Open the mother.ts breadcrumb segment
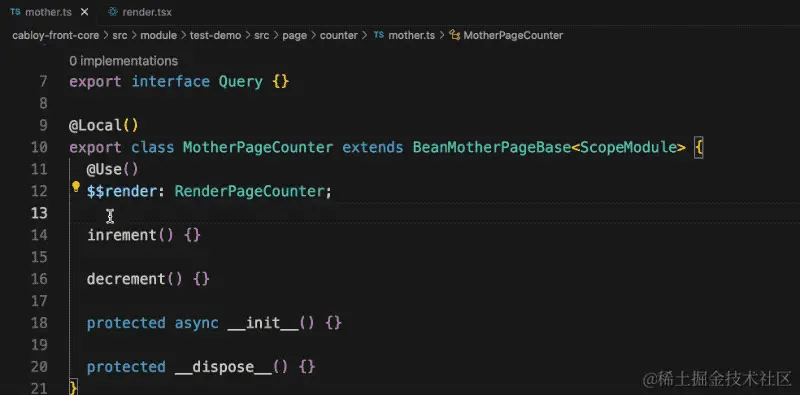Viewport: 800px width, 395px height. tap(411, 35)
